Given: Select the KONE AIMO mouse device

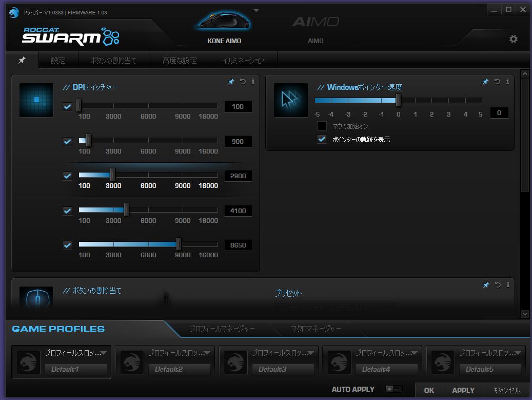Looking at the screenshot, I should coord(224,27).
